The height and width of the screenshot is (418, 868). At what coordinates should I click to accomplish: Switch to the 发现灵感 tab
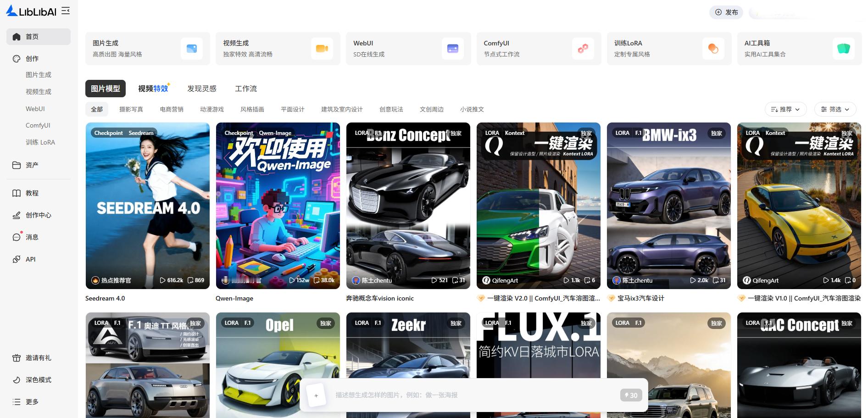click(x=202, y=89)
